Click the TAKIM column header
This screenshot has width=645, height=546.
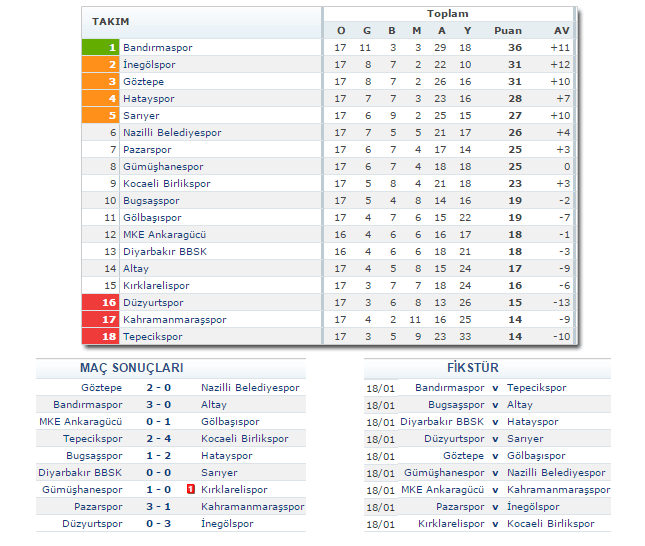coord(110,22)
